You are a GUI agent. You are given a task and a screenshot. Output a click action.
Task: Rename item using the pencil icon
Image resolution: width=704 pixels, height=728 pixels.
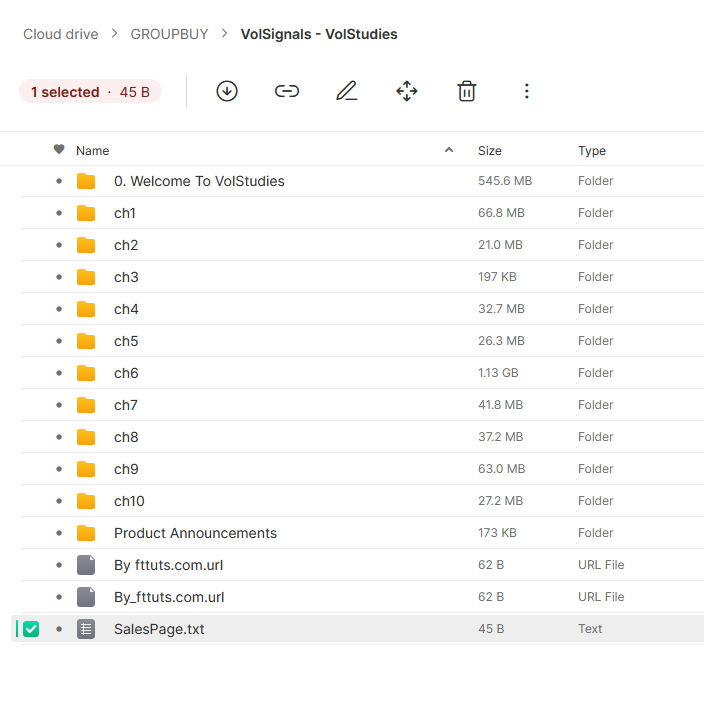pos(347,91)
